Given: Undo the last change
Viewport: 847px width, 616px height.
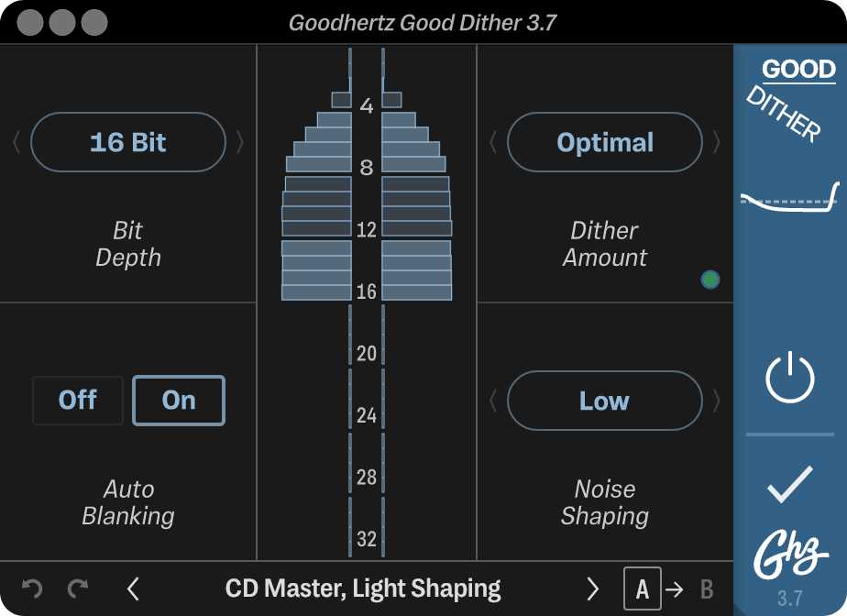Looking at the screenshot, I should pyautogui.click(x=34, y=588).
